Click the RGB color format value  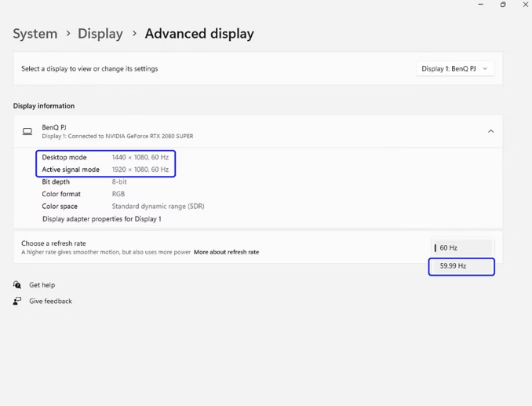[118, 194]
